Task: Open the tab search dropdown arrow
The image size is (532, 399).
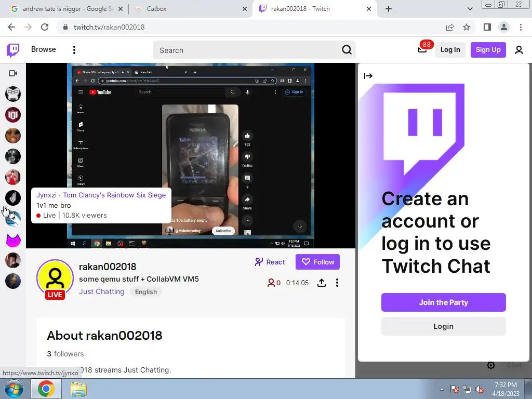Action: coord(470,9)
